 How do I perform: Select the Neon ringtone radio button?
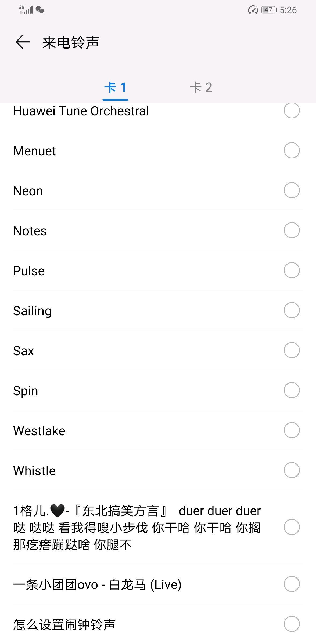[x=292, y=190]
